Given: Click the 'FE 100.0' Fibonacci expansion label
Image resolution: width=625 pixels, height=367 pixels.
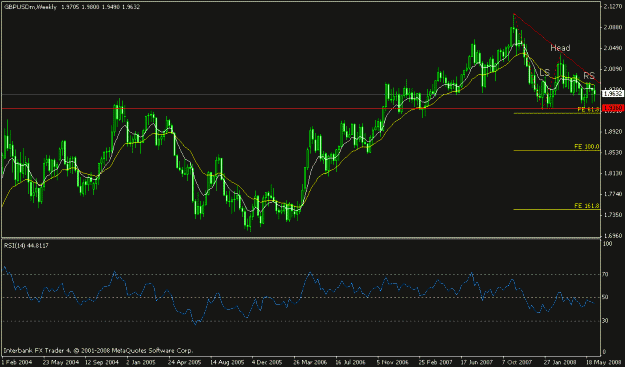Looking at the screenshot, I should 586,147.
